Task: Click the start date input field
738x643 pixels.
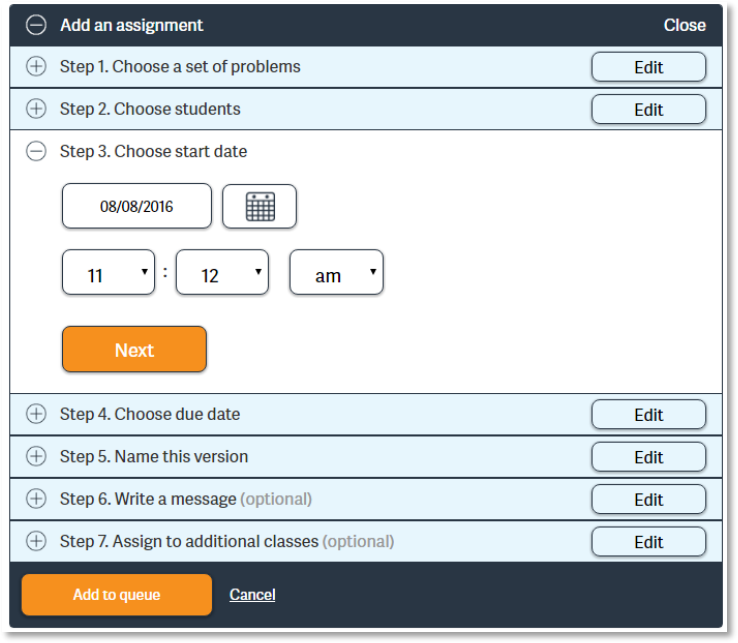Action: point(137,207)
